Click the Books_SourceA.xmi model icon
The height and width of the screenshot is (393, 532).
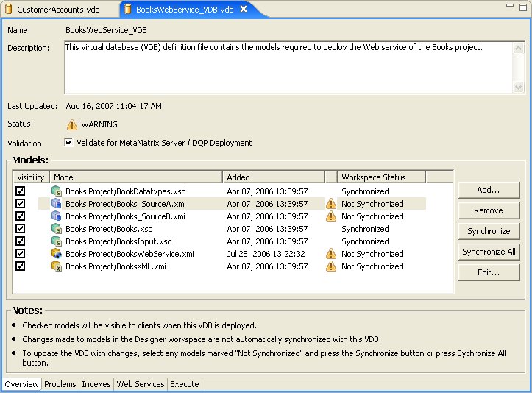[56, 204]
